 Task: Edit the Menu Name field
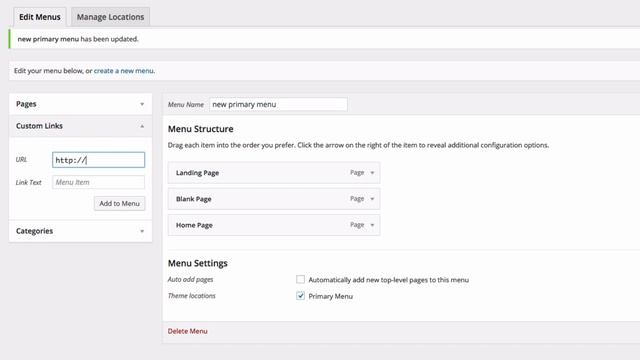point(278,104)
